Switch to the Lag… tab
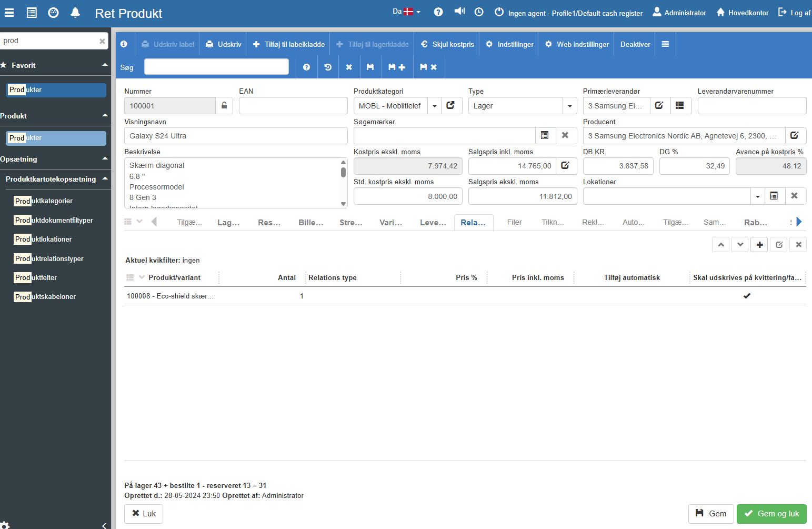 pyautogui.click(x=228, y=223)
